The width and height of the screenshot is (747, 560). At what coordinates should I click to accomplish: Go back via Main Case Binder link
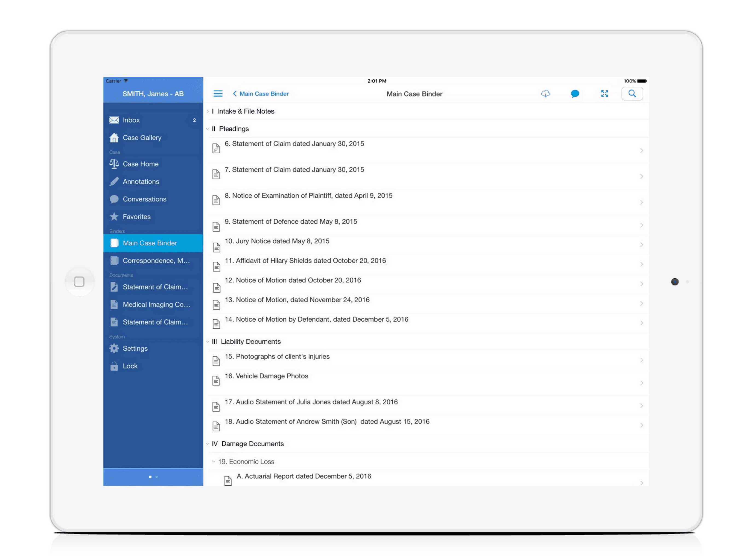click(x=261, y=94)
